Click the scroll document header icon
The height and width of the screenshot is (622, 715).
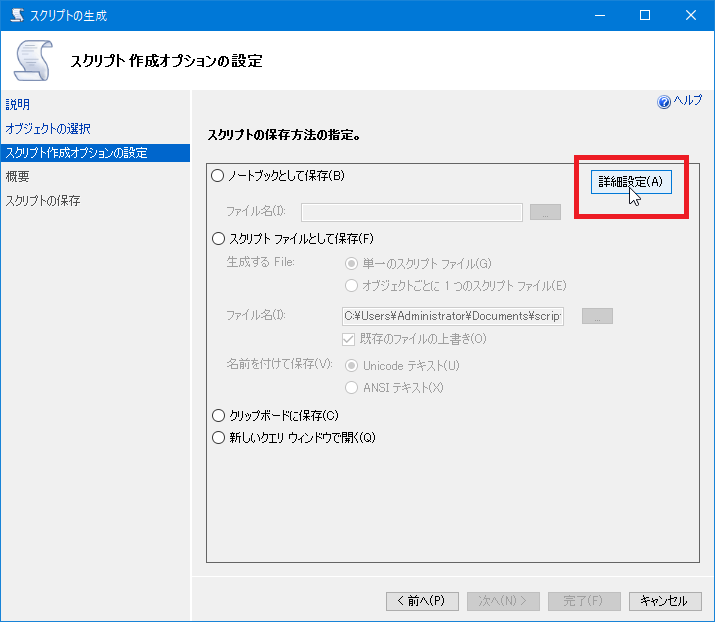(32, 59)
